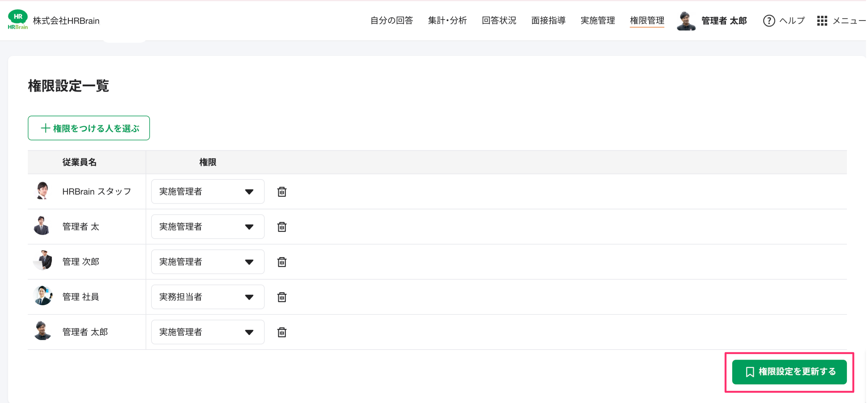Click 権限設定を更新する button
The image size is (868, 403).
pyautogui.click(x=789, y=372)
